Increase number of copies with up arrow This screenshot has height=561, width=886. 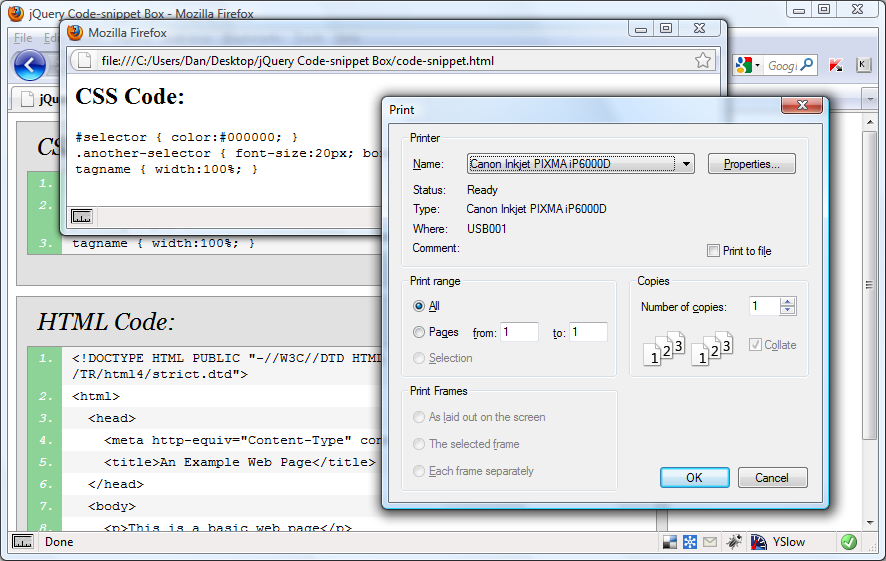[788, 302]
